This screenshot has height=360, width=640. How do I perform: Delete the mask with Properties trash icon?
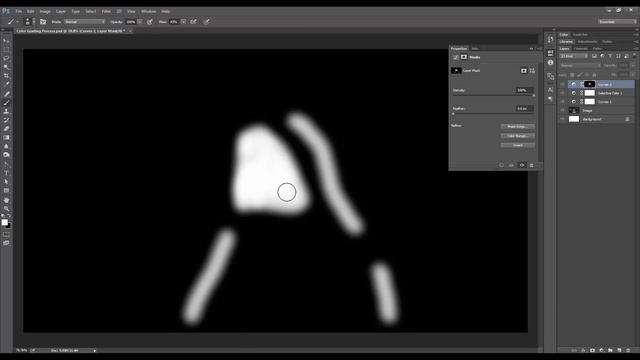pos(531,165)
